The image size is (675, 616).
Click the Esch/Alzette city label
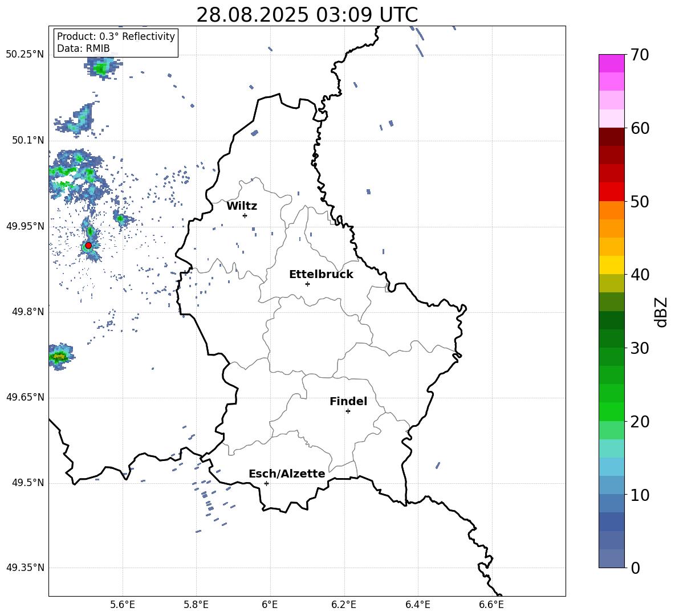coord(287,474)
